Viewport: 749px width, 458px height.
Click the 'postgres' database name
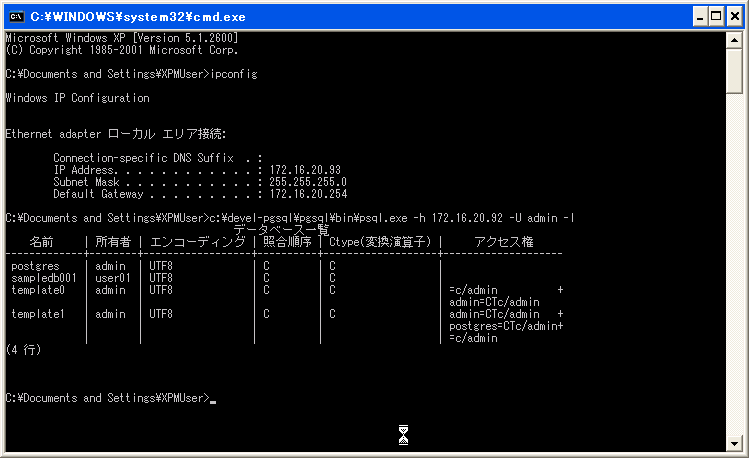[x=35, y=266]
